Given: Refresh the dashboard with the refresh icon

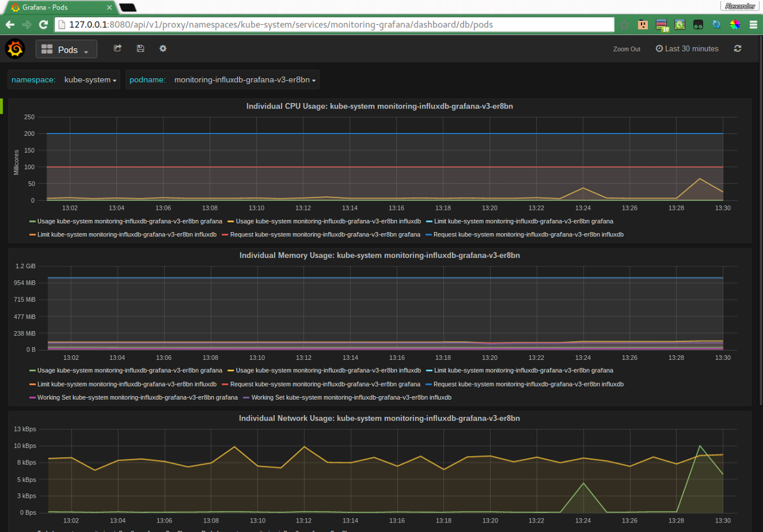Looking at the screenshot, I should pyautogui.click(x=737, y=48).
